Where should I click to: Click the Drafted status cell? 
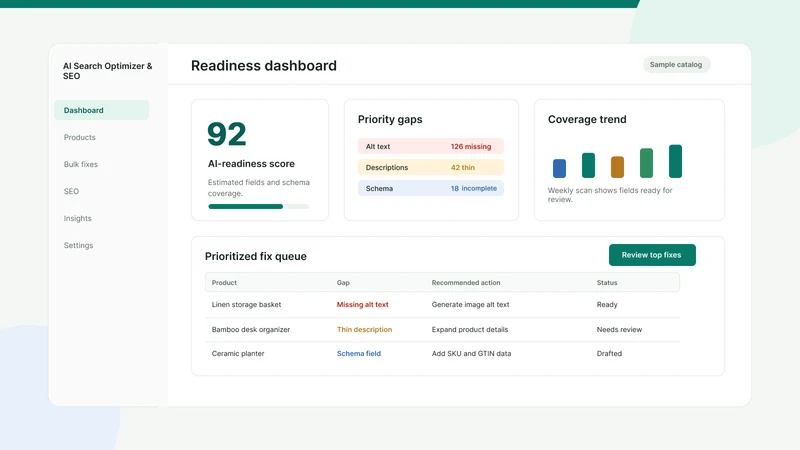[x=609, y=354]
